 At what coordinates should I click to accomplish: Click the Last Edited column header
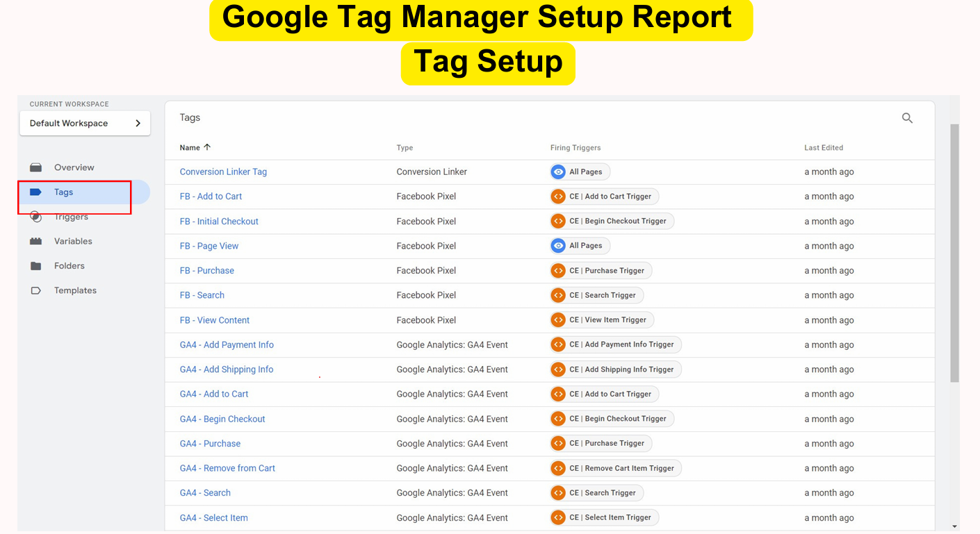824,148
